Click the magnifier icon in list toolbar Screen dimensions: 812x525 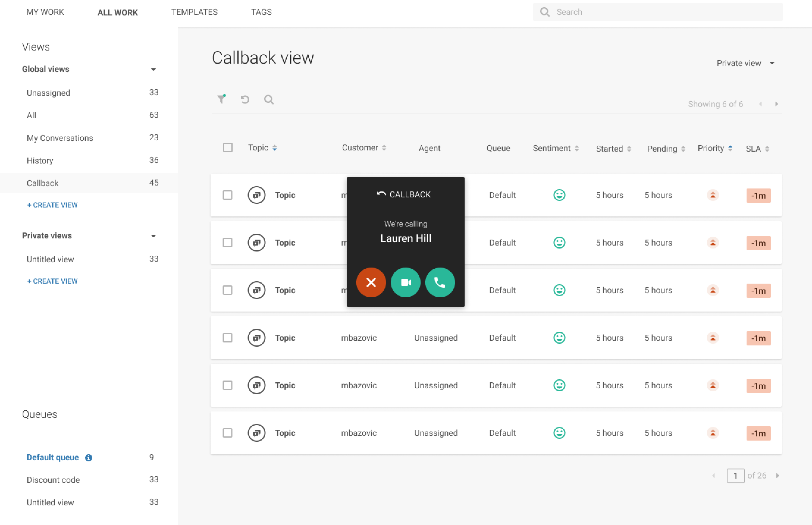point(268,100)
